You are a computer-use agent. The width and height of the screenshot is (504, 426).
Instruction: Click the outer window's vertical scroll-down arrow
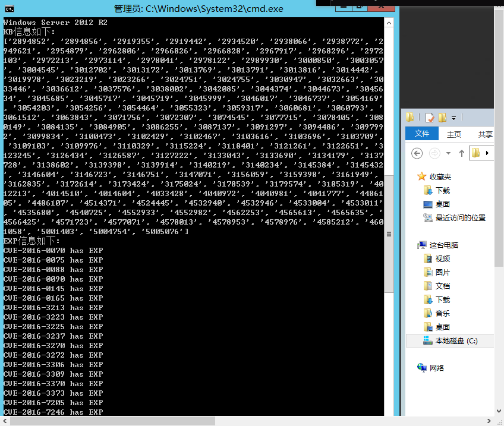499,411
